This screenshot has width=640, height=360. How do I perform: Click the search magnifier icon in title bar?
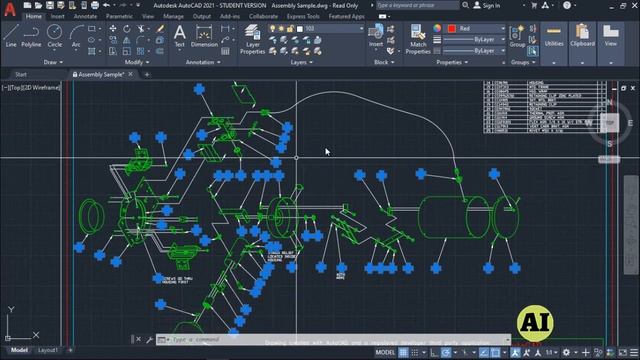[x=465, y=5]
